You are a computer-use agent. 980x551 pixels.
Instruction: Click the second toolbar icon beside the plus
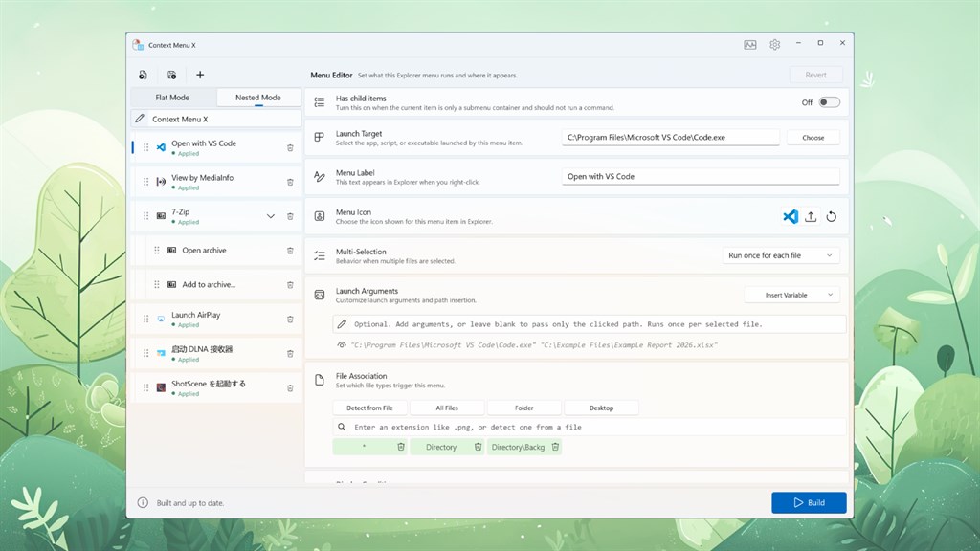tap(172, 75)
